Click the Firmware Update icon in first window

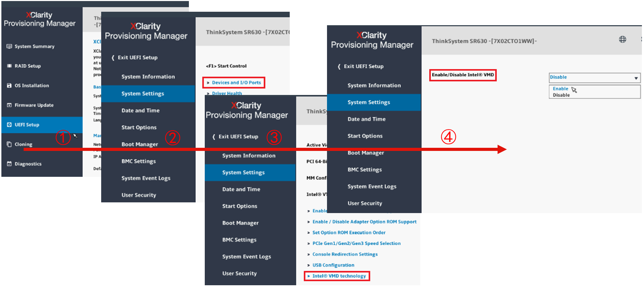pos(9,105)
